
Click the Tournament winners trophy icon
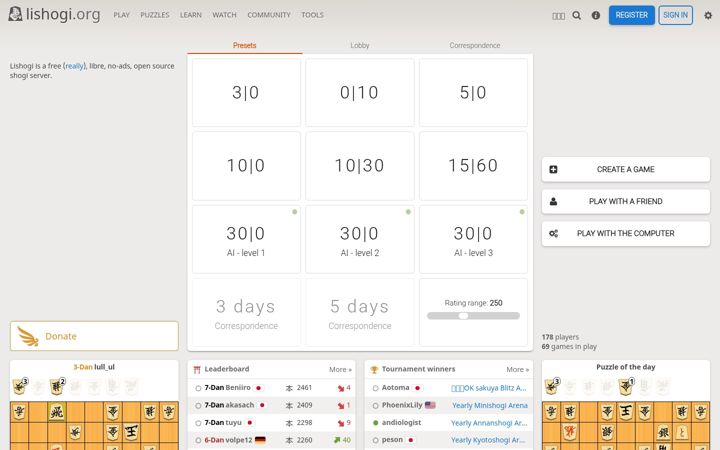pyautogui.click(x=374, y=369)
